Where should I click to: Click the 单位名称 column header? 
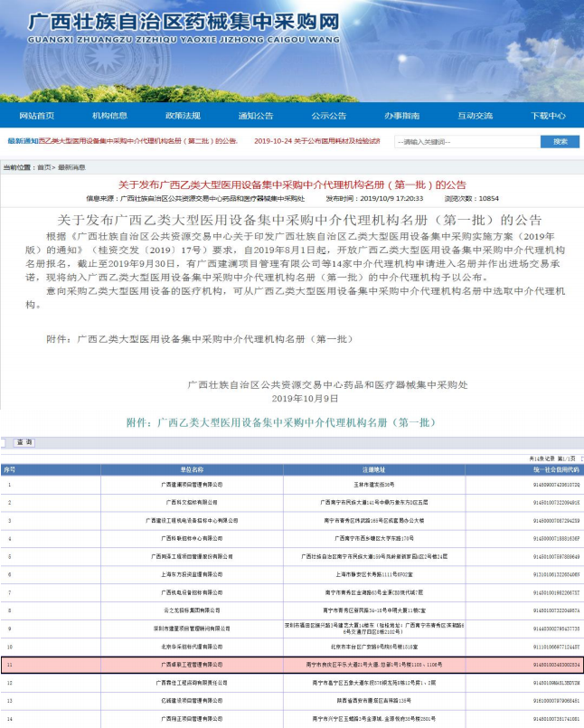coord(192,470)
